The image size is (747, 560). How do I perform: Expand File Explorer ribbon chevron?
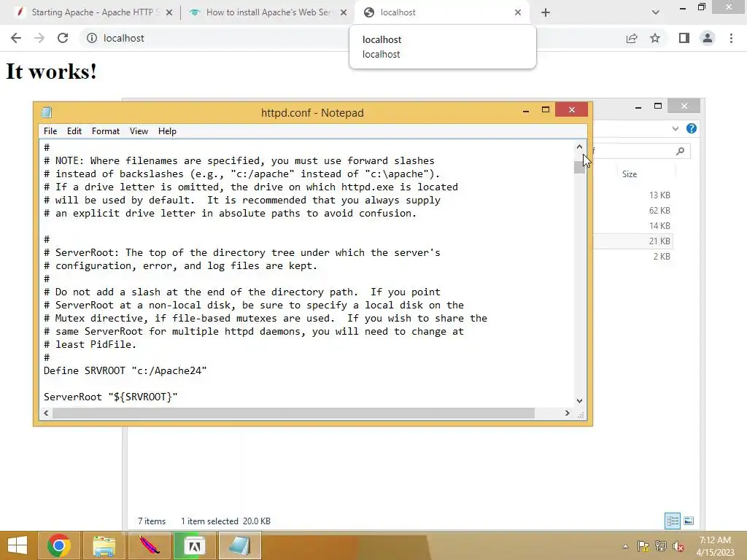coord(675,128)
